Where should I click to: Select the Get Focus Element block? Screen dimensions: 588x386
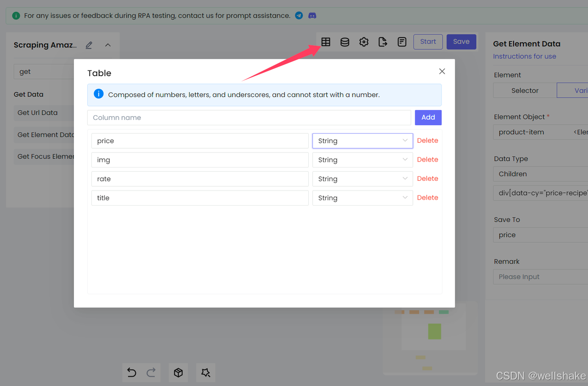[x=44, y=157]
